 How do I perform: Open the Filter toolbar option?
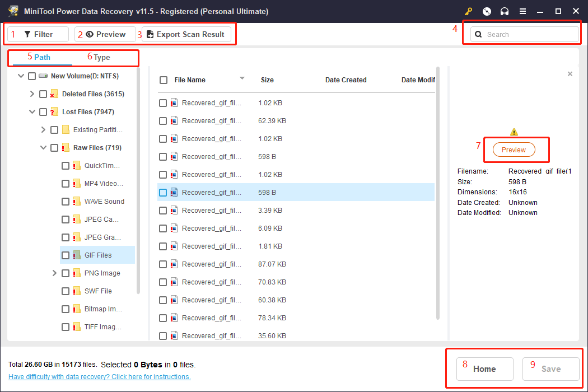[x=38, y=34]
